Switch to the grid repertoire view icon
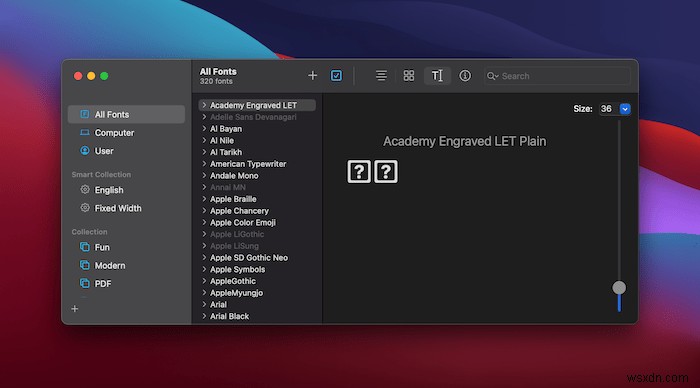The image size is (700, 388). click(x=408, y=75)
